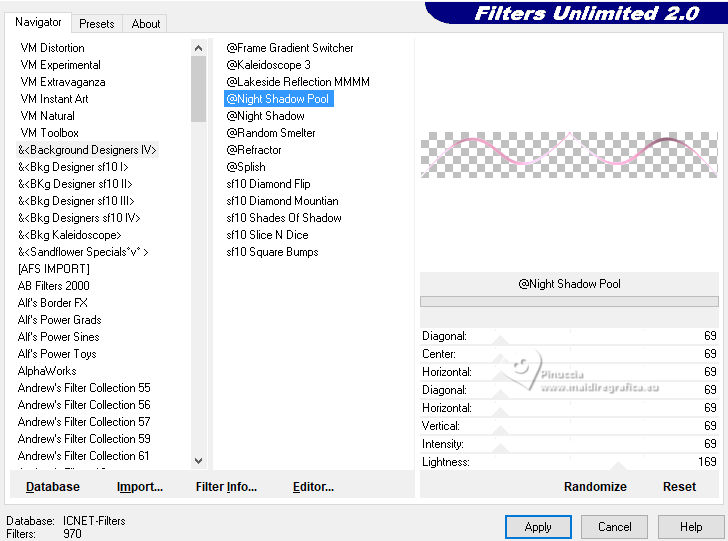Choose AB Filters 2000
The image size is (728, 541).
coord(53,286)
